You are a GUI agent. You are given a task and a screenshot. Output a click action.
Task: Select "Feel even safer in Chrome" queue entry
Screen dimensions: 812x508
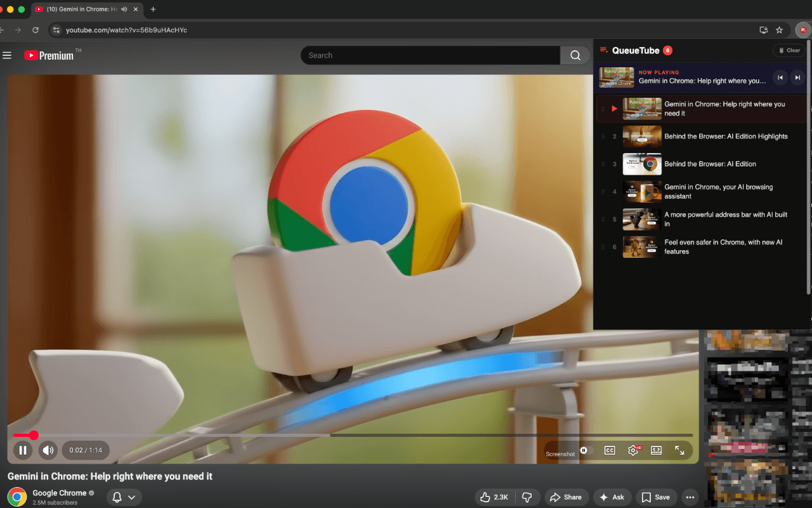(702, 247)
